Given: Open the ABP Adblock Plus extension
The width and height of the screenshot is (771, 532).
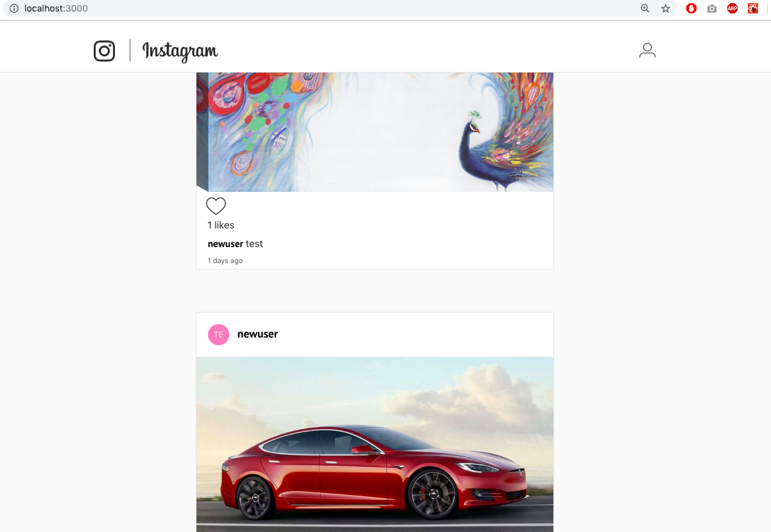Looking at the screenshot, I should 732,8.
